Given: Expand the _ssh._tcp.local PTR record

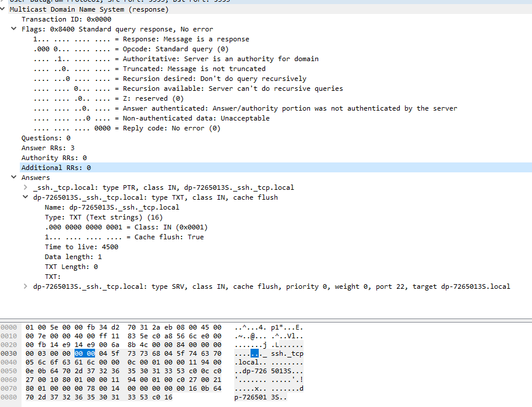Looking at the screenshot, I should coord(26,187).
